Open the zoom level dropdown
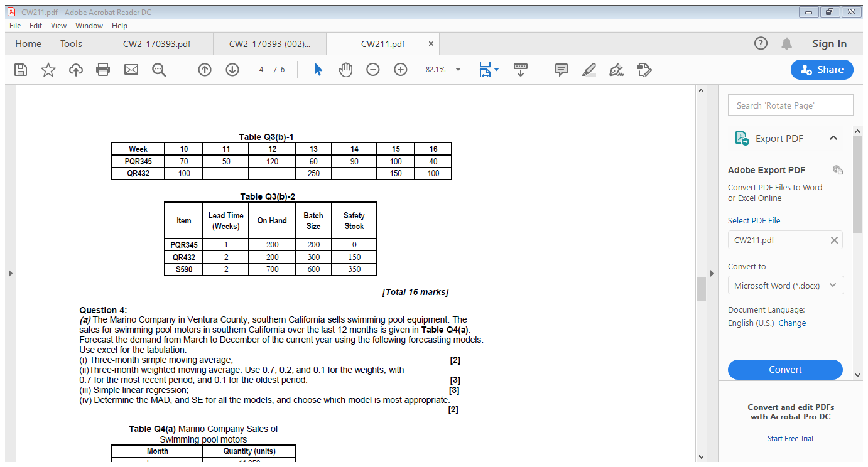Screen dimensions: 868x467 click(458, 70)
